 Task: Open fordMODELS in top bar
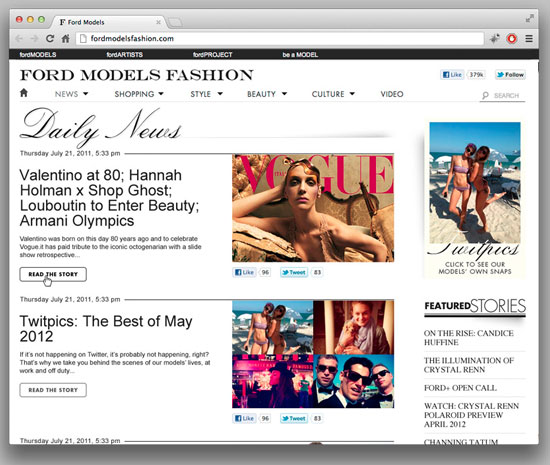(x=38, y=55)
